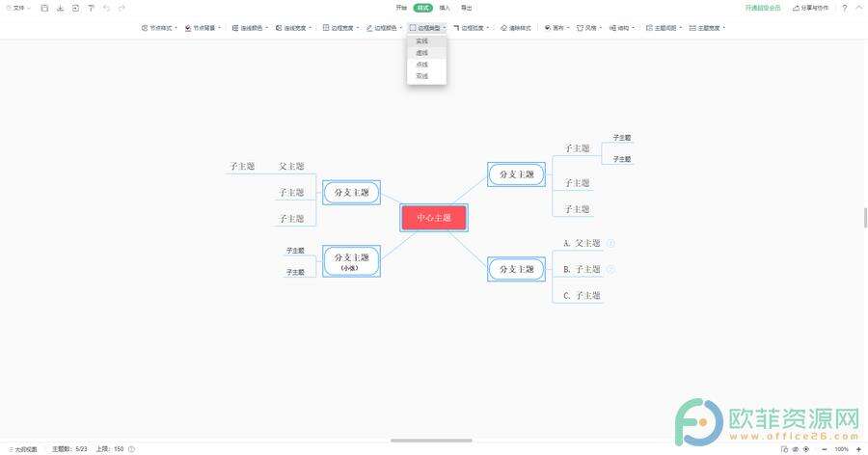Open the 边框弧度 dropdown
This screenshot has height=455, width=868.
pyautogui.click(x=471, y=28)
